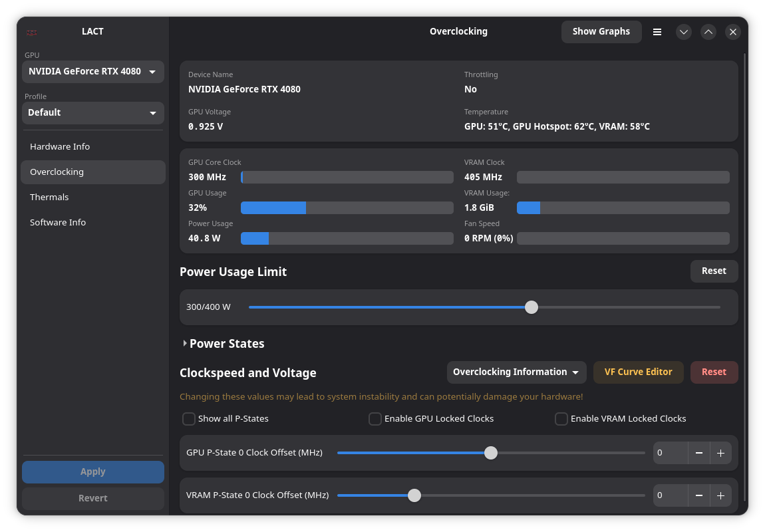Go to the Hardware Info page

[x=60, y=146]
